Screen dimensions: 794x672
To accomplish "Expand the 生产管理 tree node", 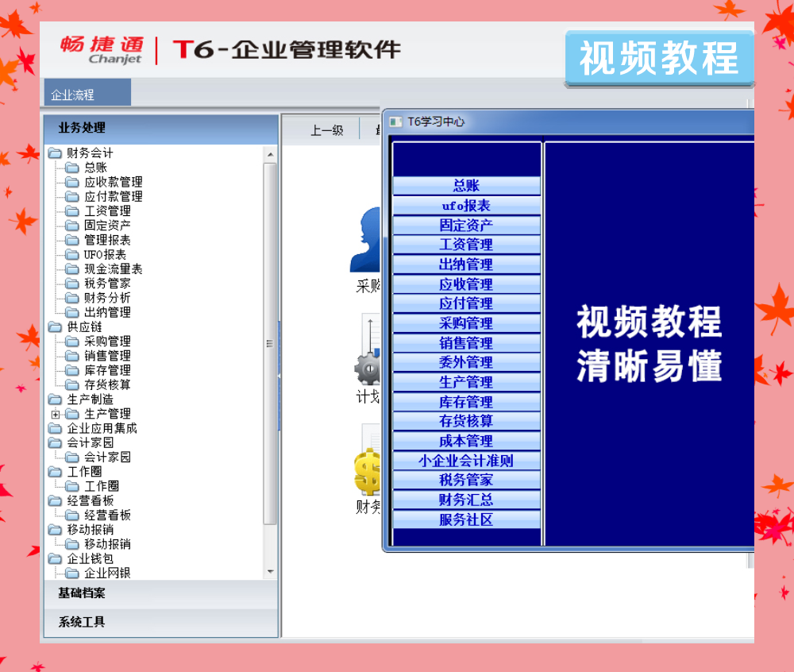I will (x=56, y=414).
